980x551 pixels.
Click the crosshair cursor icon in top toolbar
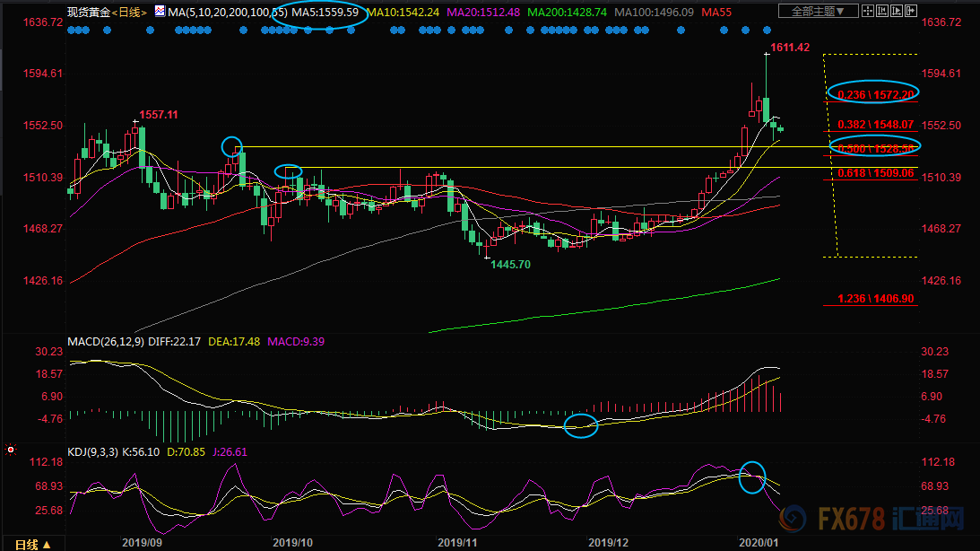click(x=868, y=11)
